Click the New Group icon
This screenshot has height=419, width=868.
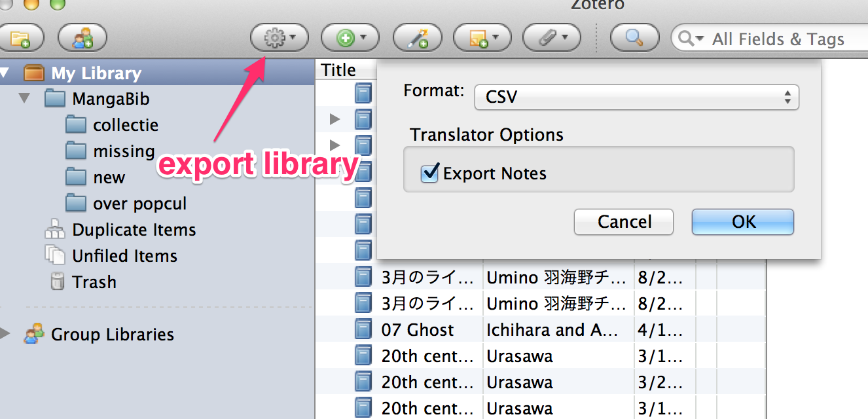click(x=82, y=39)
